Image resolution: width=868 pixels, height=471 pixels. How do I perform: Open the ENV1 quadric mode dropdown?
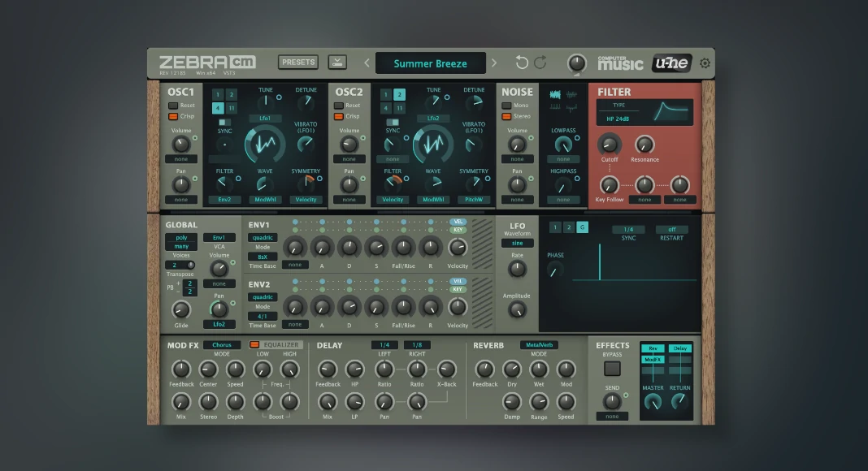tap(263, 238)
